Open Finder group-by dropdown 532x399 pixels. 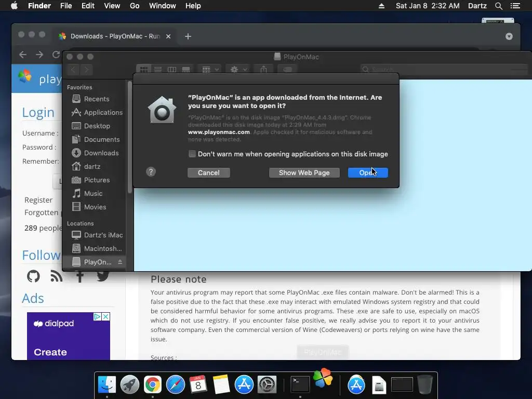210,70
